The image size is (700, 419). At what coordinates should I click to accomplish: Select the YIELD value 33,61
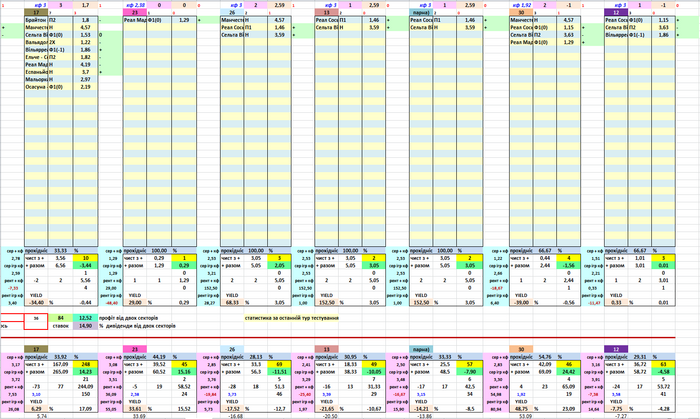tap(135, 409)
